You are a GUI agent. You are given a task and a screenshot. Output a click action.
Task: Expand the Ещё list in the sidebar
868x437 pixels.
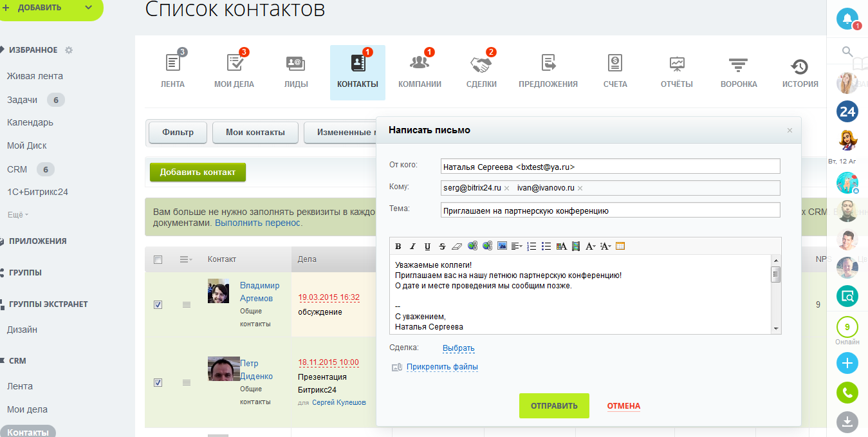tap(17, 214)
